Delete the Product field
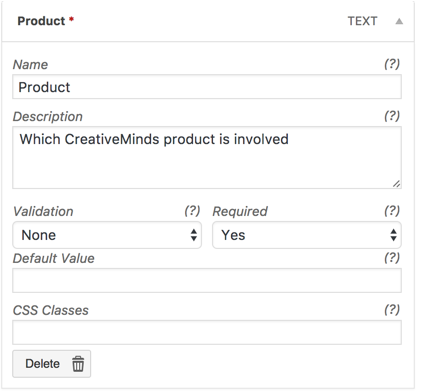The width and height of the screenshot is (429, 391). click(52, 364)
